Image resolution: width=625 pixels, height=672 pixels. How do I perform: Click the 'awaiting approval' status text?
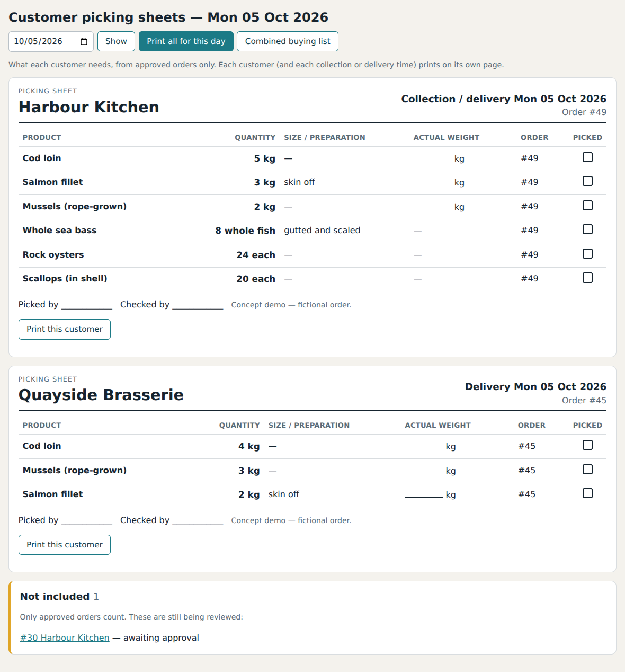tap(161, 638)
